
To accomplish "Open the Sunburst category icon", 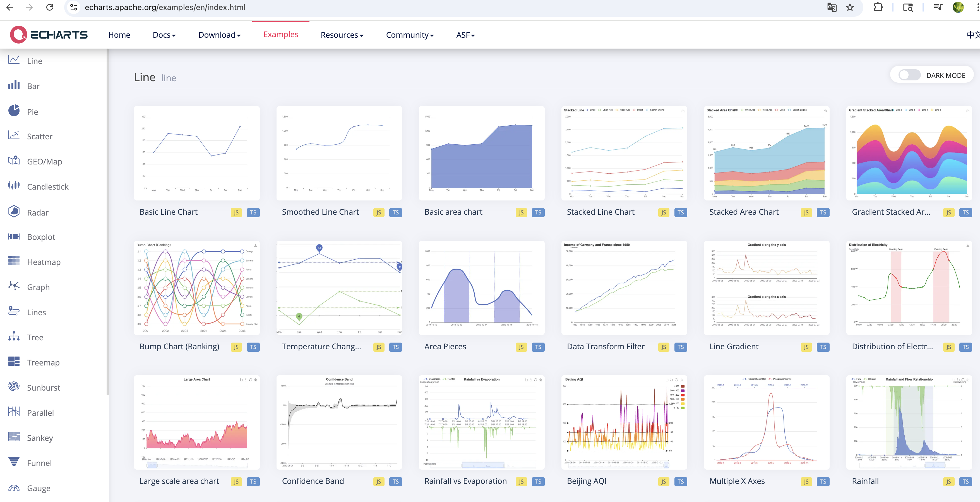I will 14,386.
